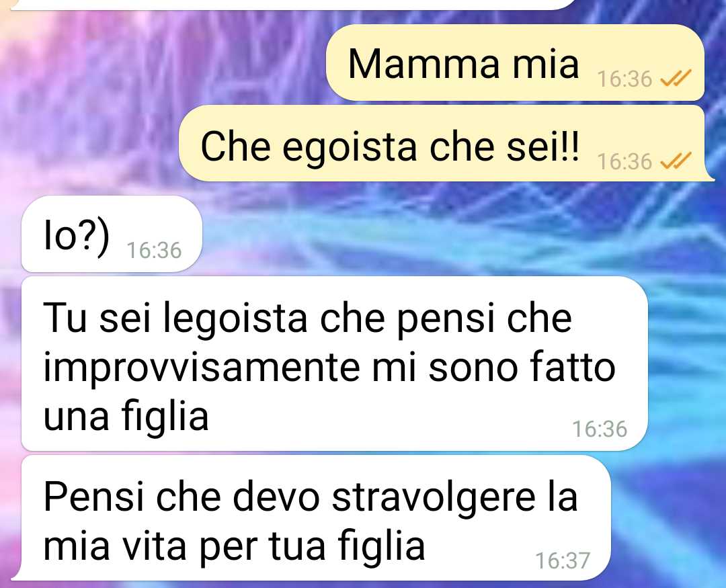The image size is (726, 588).
Task: Tap the 'Che egoista che sei!!' message
Action: click(x=442, y=144)
